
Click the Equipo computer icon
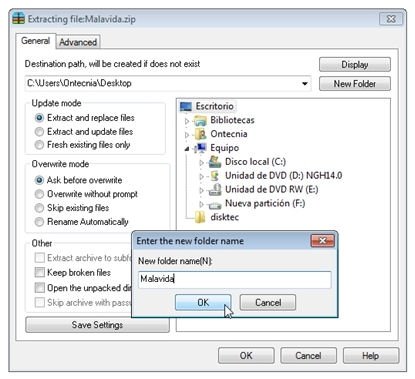pos(201,148)
